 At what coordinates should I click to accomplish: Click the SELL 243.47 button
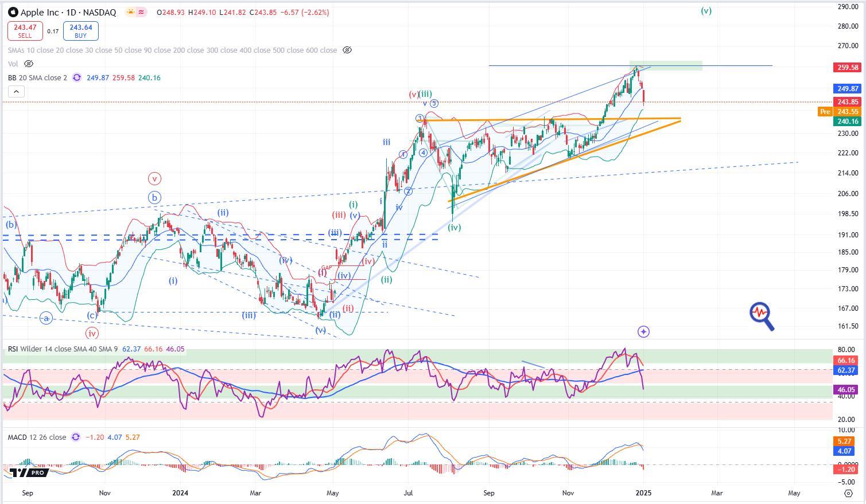point(25,31)
